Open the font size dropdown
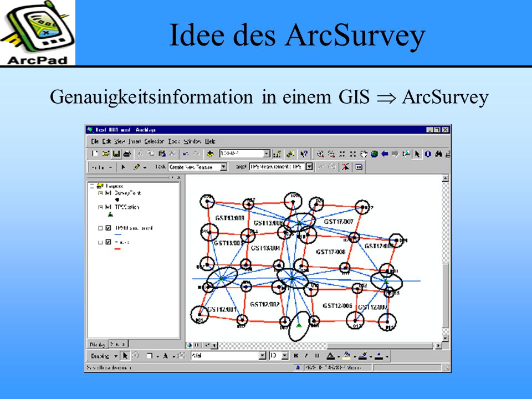This screenshot has width=532, height=399. pyautogui.click(x=285, y=356)
